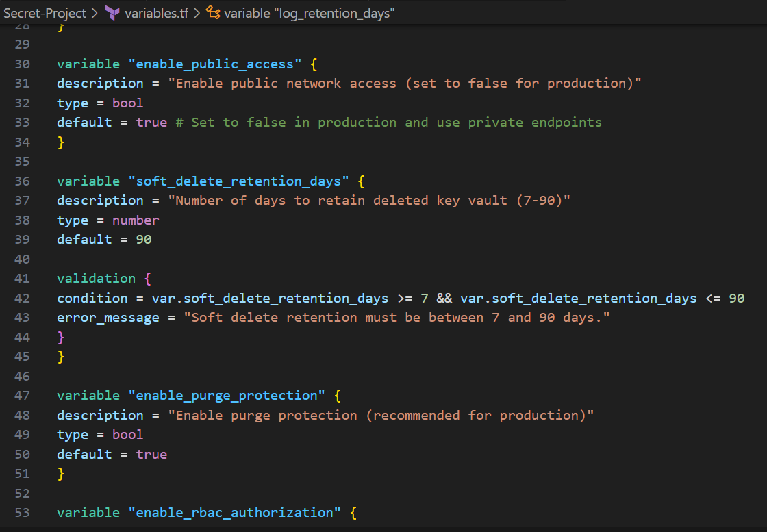Click the chevron after Secret-Project breadcrumb
Viewport: 767px width, 532px height.
(x=95, y=13)
